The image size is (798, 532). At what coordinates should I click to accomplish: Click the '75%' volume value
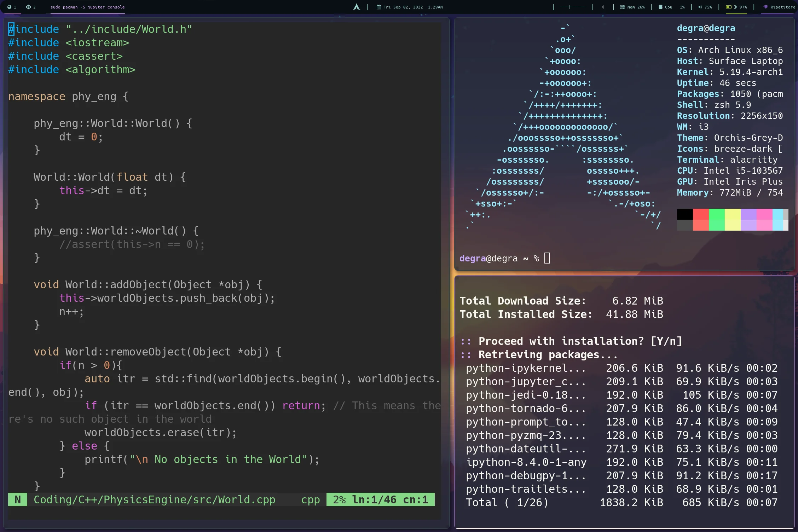(x=708, y=7)
